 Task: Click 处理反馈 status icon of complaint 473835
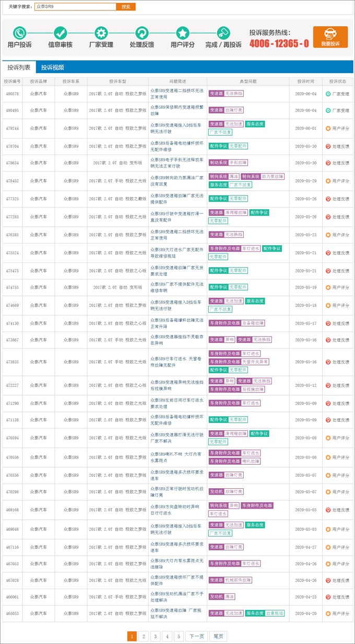click(x=328, y=362)
